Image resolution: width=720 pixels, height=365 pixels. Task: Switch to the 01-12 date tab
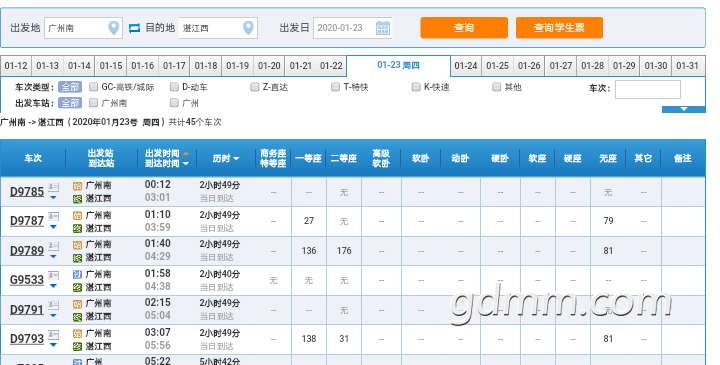[x=16, y=66]
